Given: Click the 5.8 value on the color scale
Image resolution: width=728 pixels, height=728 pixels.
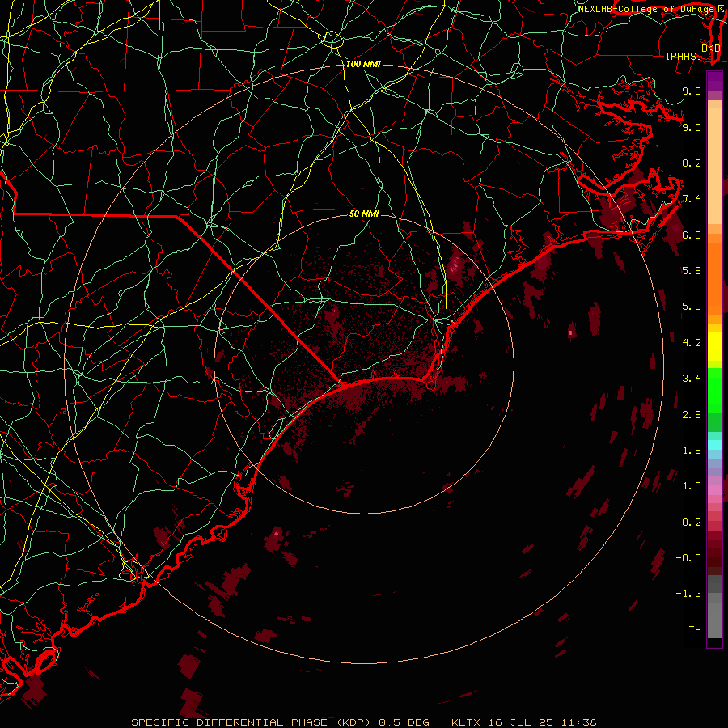Looking at the screenshot, I should pyautogui.click(x=692, y=271).
